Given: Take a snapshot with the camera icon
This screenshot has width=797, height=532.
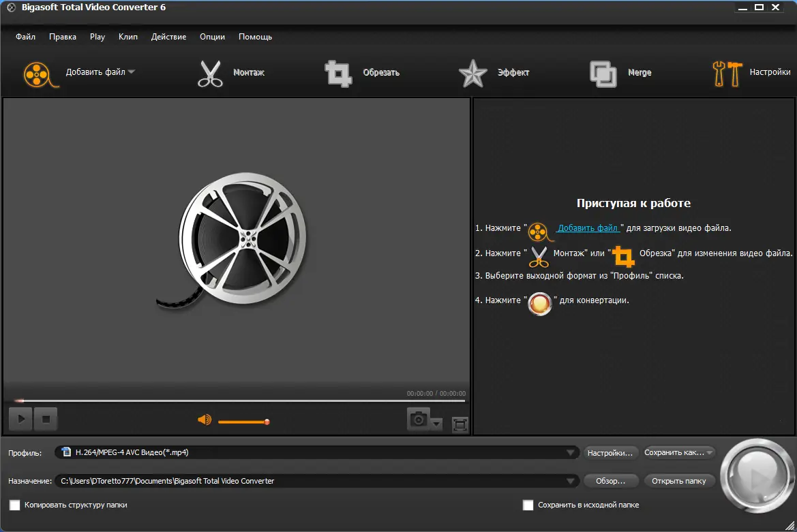Looking at the screenshot, I should (x=418, y=419).
